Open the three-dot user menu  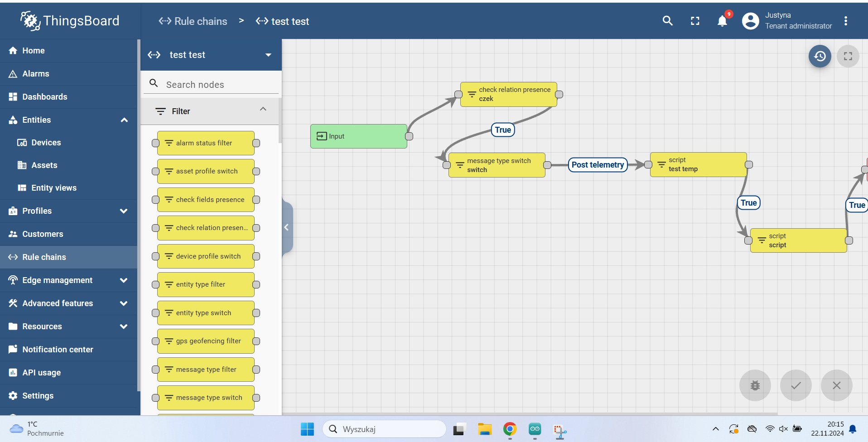pyautogui.click(x=845, y=21)
